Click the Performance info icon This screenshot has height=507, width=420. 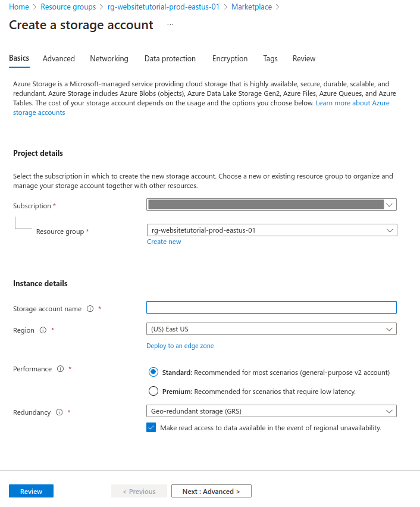tap(61, 369)
